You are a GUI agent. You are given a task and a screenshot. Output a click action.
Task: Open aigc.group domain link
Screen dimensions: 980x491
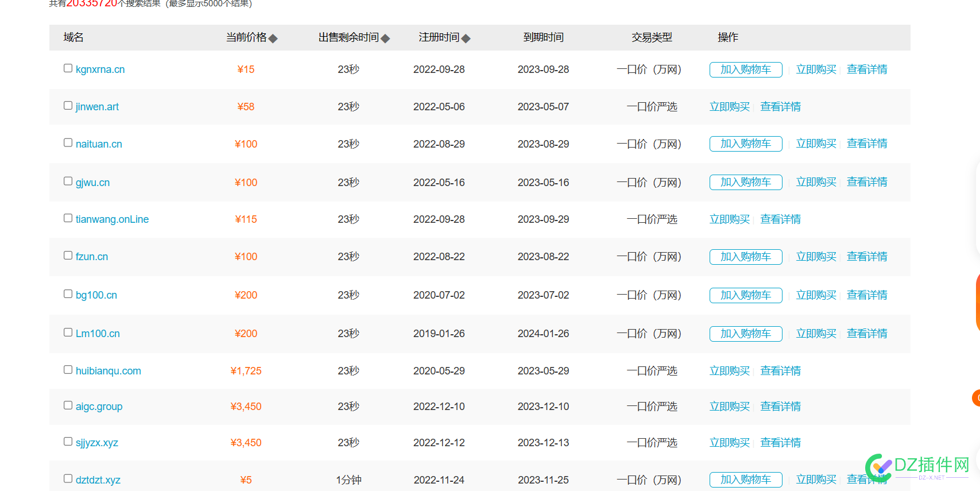click(99, 407)
